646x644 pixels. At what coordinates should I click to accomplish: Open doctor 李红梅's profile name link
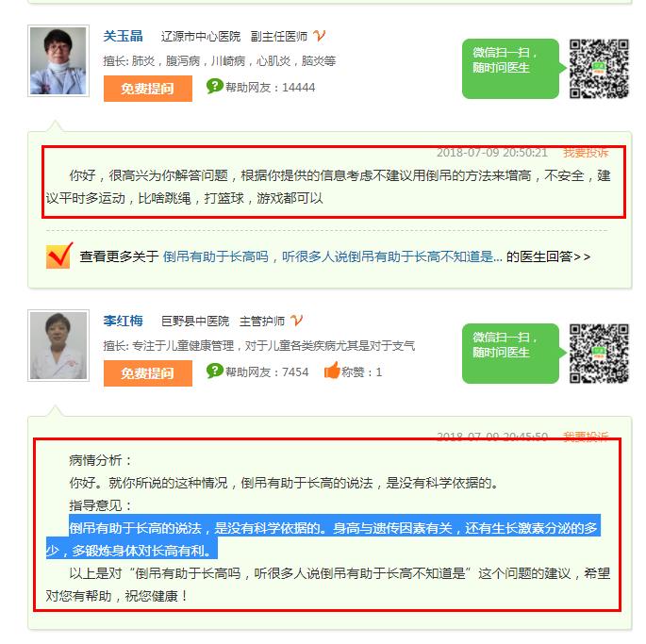coord(123,321)
